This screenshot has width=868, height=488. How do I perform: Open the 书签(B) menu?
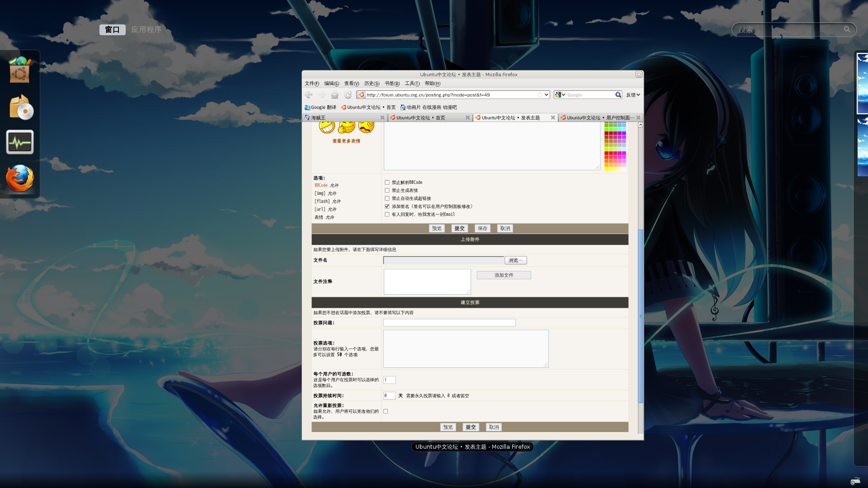pos(392,84)
